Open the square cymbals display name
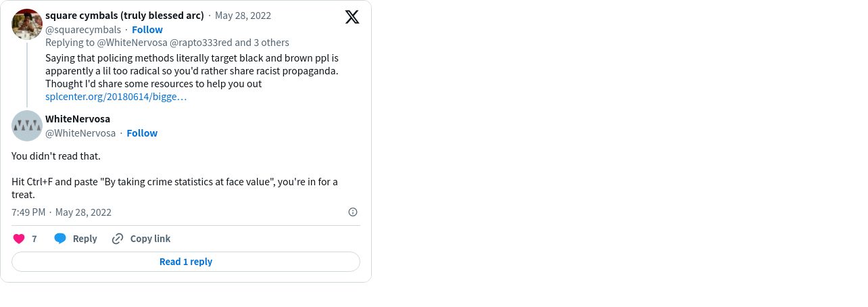868x307 pixels. coord(124,16)
